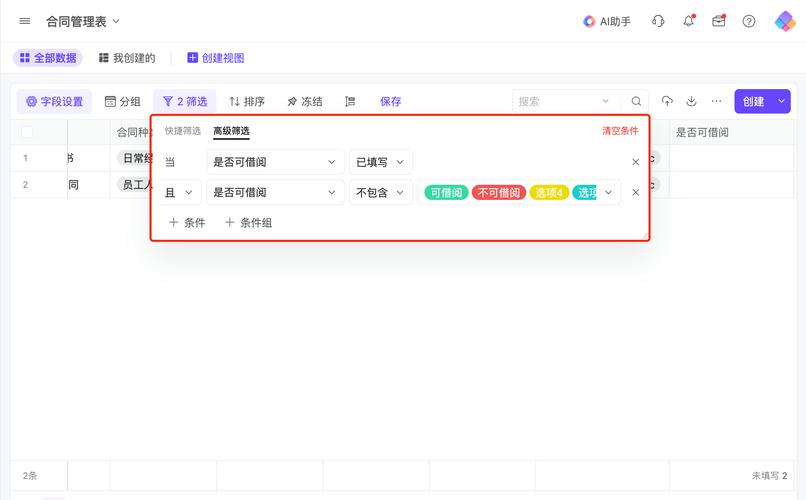Focus the 搜索 search input field
Viewport: 806px width, 500px height.
click(x=555, y=101)
